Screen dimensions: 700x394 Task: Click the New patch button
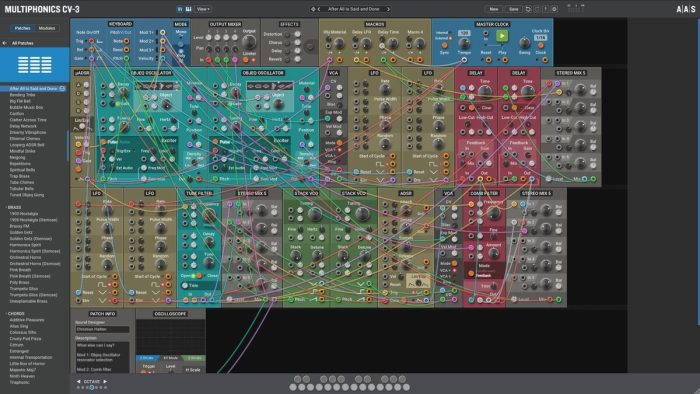coord(494,9)
